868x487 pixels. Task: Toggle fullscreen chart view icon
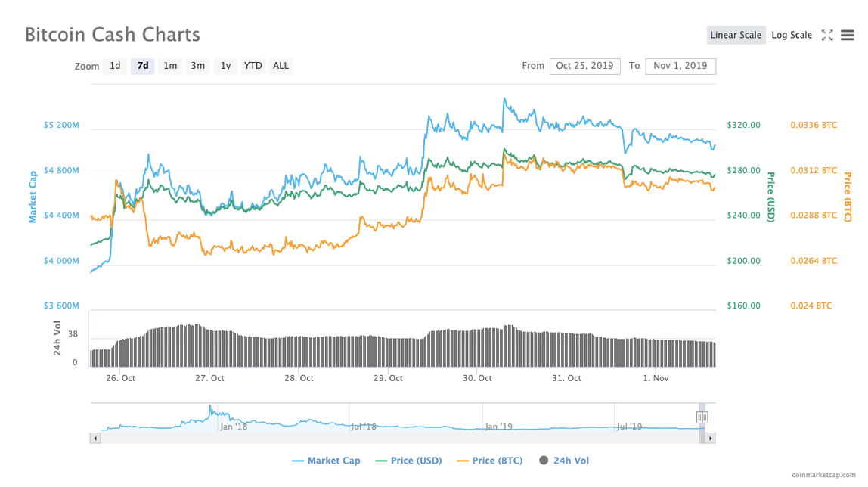(827, 36)
